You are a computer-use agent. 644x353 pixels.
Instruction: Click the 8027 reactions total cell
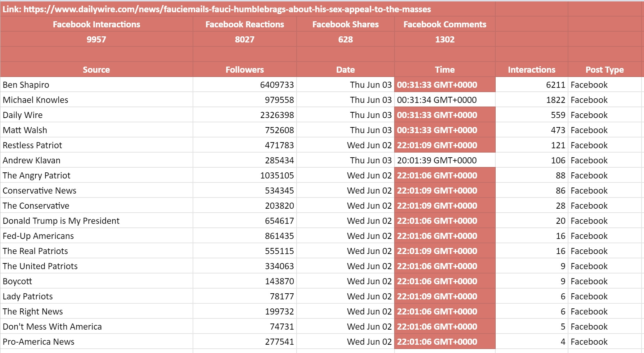tap(245, 39)
